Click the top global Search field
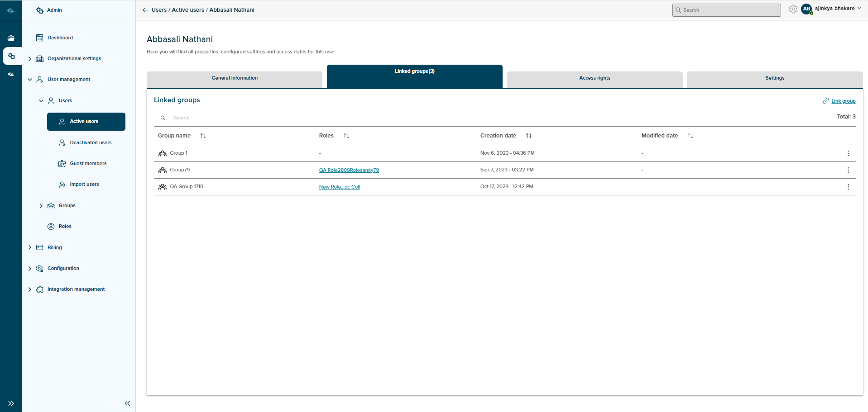The image size is (868, 412). [726, 10]
